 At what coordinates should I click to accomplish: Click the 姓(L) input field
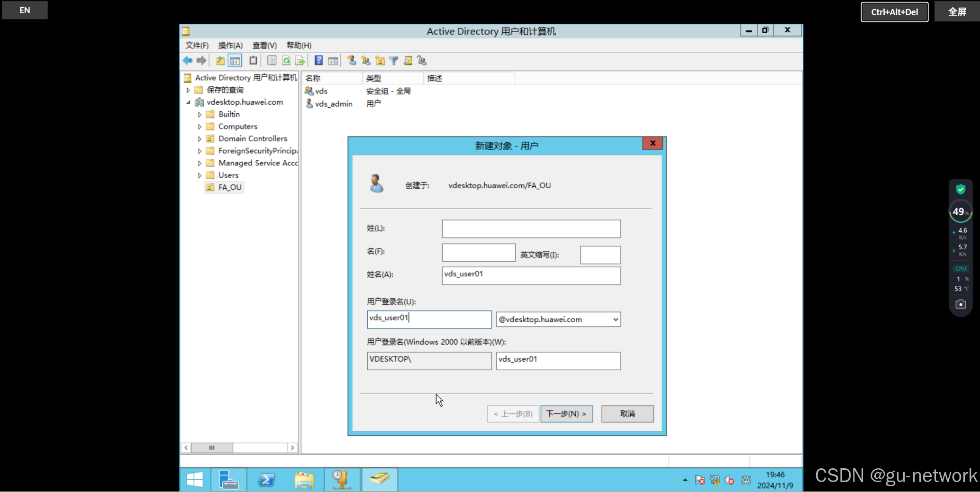coord(531,229)
